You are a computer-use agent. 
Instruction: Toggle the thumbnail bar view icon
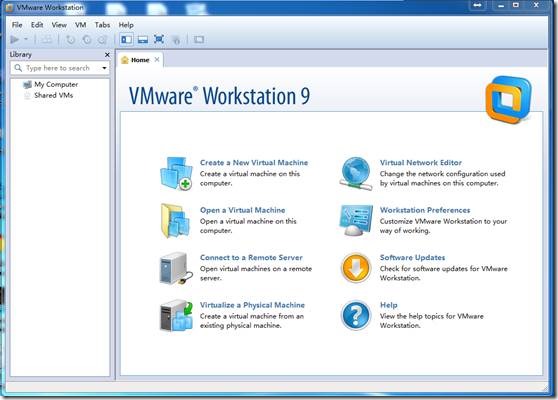pyautogui.click(x=143, y=39)
